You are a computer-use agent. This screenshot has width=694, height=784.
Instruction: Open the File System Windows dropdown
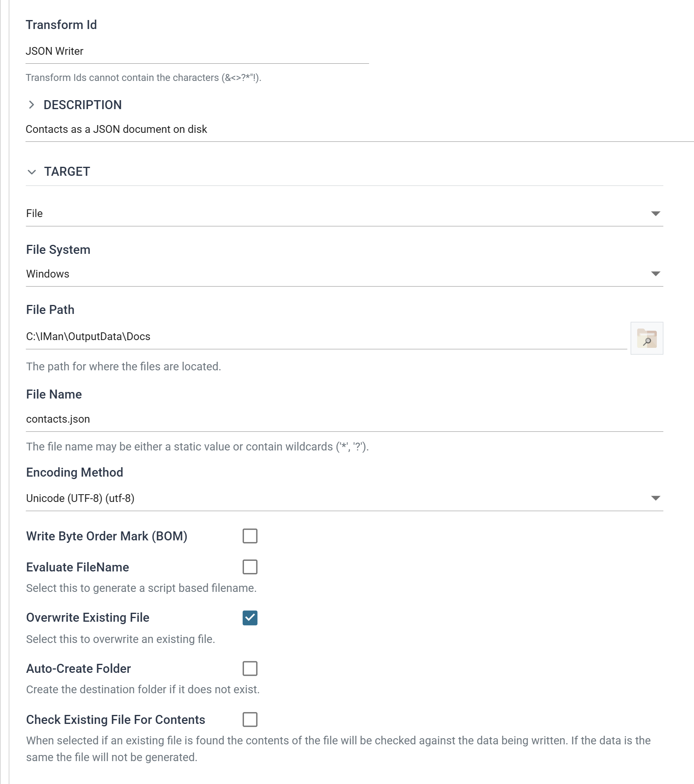point(344,274)
